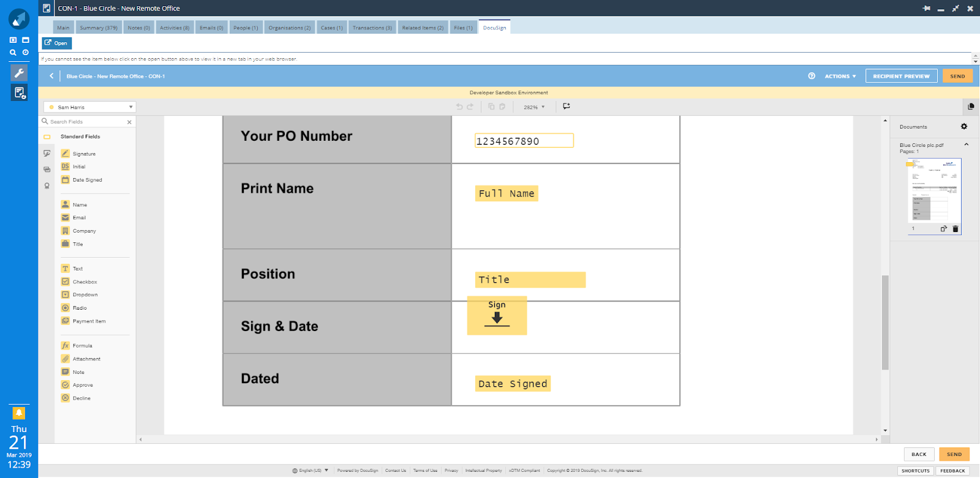Clear the field search with X
980x478 pixels.
[129, 122]
